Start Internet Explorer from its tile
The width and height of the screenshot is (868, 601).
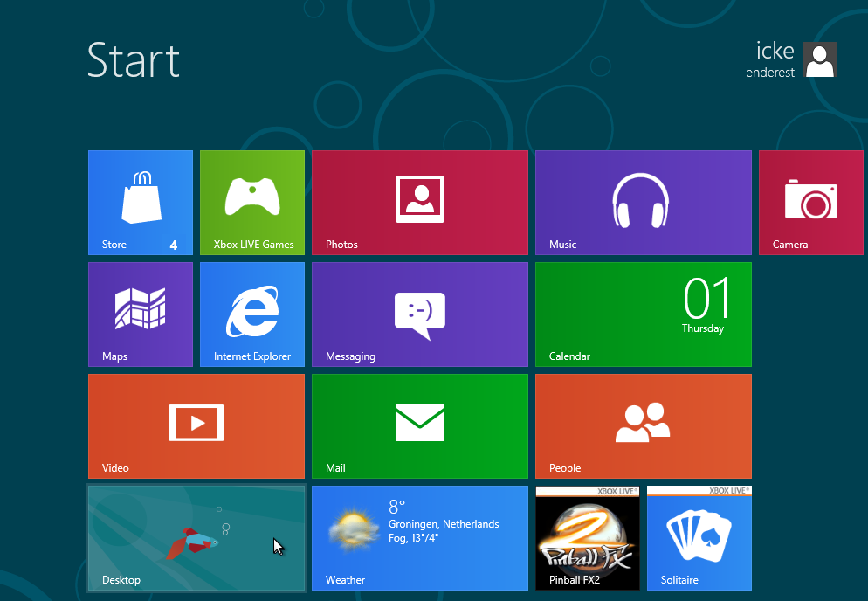pos(252,314)
